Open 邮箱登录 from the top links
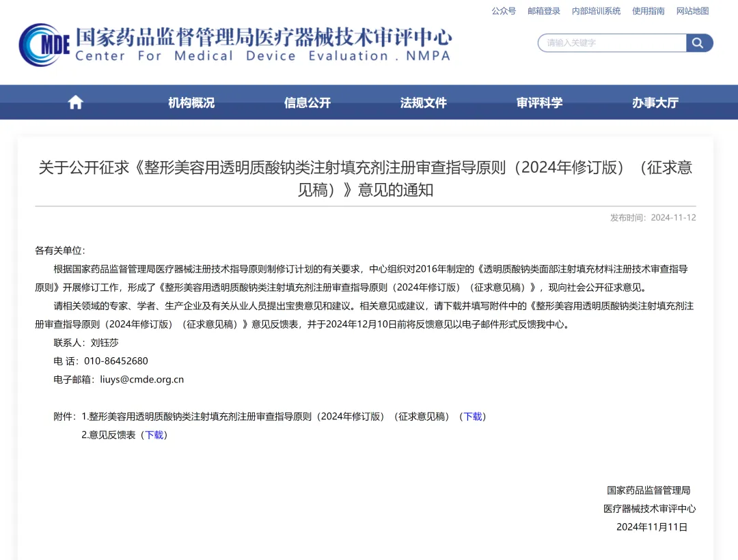The width and height of the screenshot is (738, 560). [543, 11]
